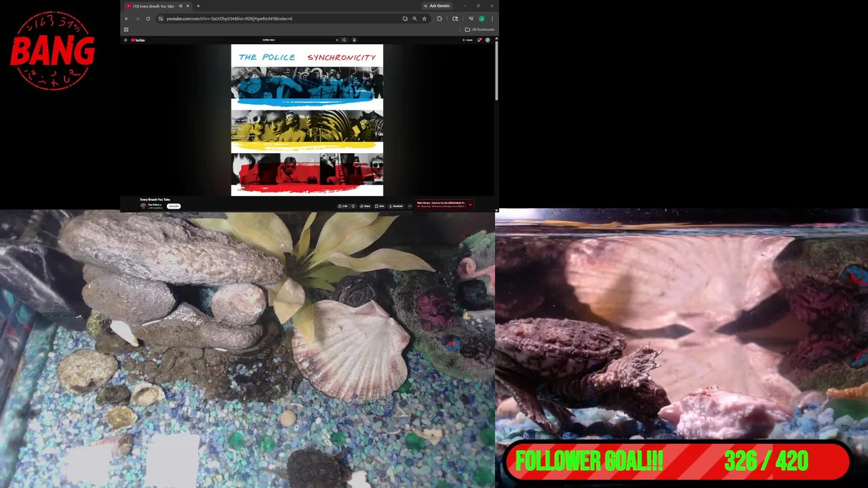Open the Chrome extensions puzzle icon

pos(439,19)
